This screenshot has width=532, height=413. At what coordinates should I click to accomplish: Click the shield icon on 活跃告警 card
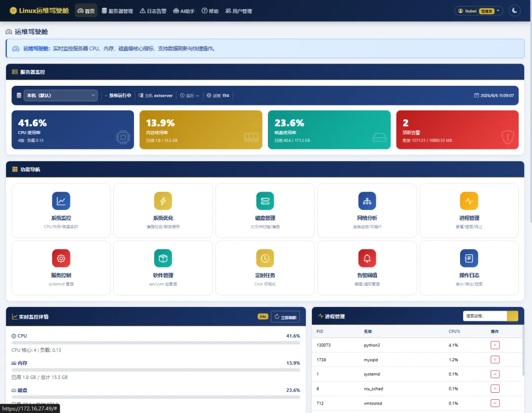(x=507, y=137)
